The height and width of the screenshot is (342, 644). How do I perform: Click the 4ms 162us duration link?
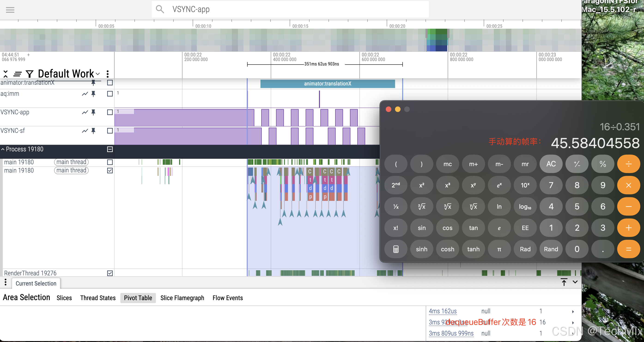pos(443,311)
